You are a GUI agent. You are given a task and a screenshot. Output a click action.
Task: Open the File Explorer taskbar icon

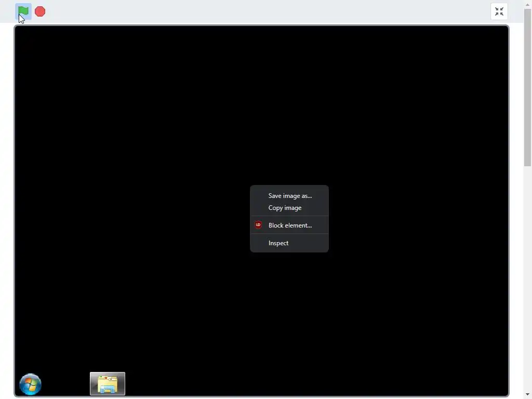point(108,384)
